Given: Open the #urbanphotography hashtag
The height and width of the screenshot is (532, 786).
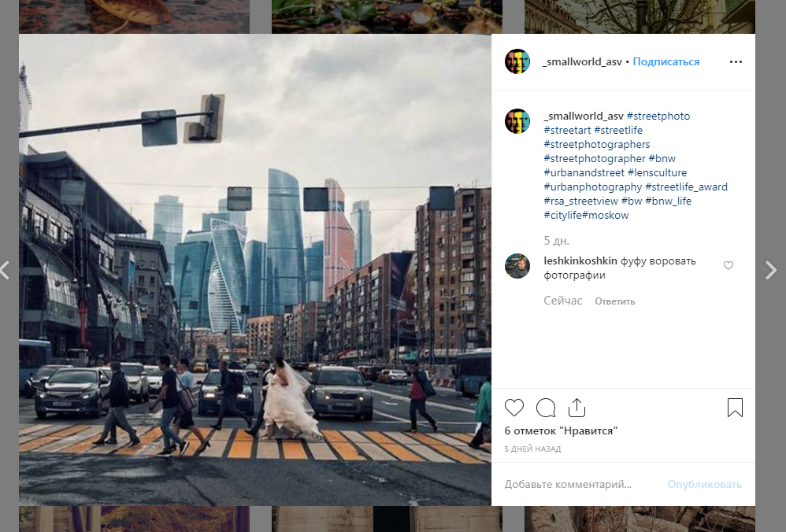Looking at the screenshot, I should pos(593,187).
